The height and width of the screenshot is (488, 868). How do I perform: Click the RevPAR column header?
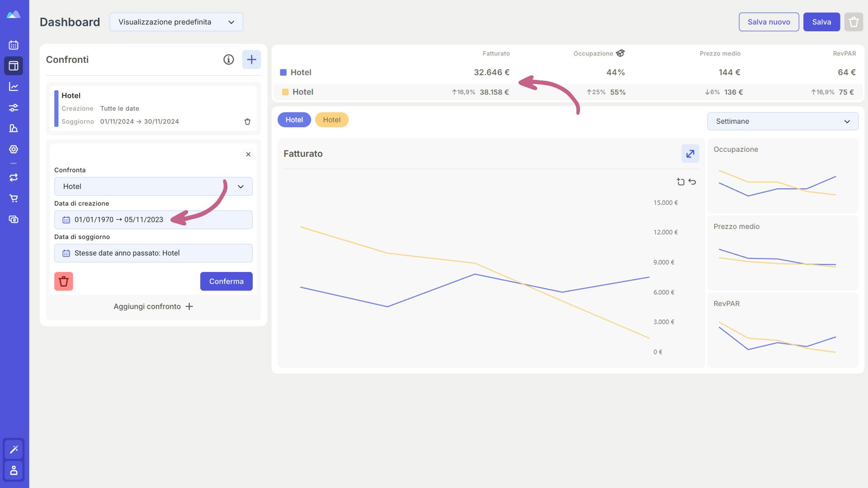844,53
